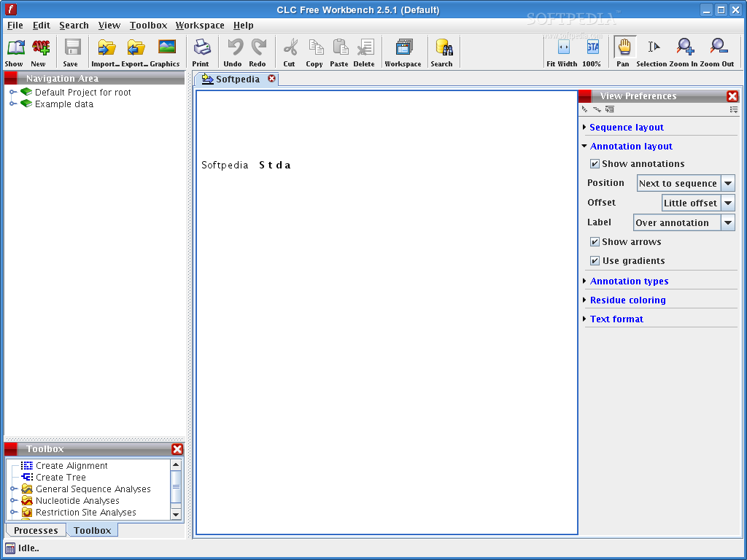Click the Paste clipboard icon

(x=340, y=47)
